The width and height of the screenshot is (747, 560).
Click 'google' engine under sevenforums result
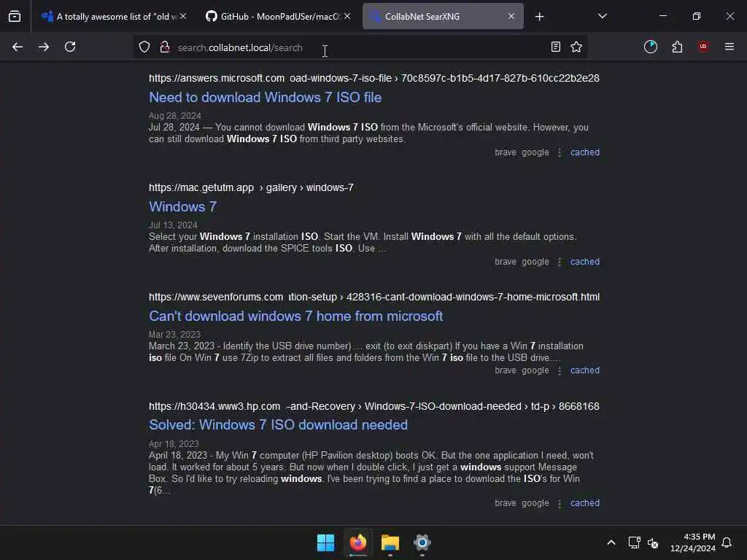(x=535, y=370)
